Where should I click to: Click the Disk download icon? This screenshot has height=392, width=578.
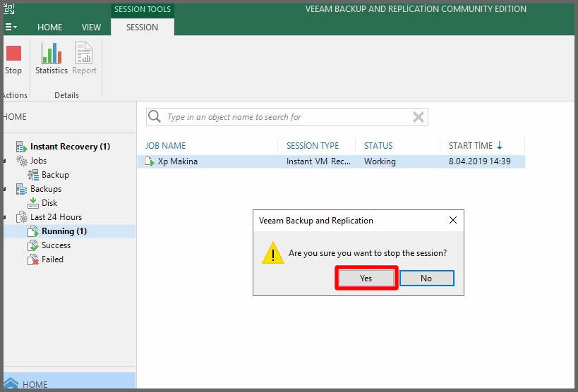32,203
